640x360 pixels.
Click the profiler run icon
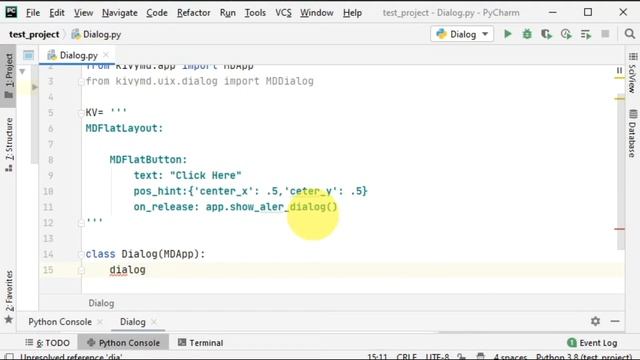pos(566,34)
